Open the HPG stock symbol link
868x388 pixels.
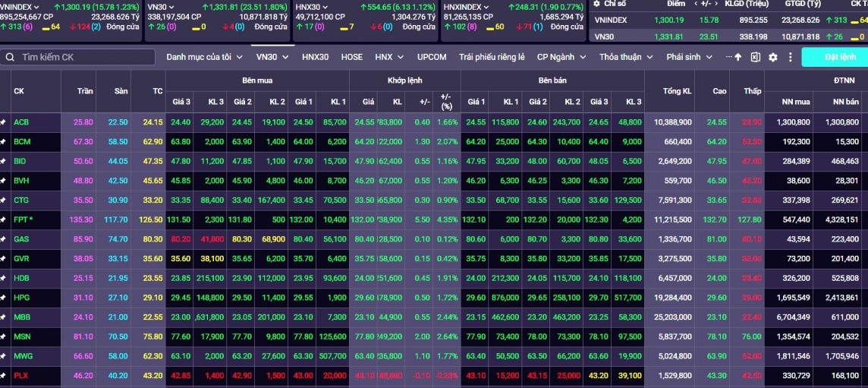tap(21, 298)
